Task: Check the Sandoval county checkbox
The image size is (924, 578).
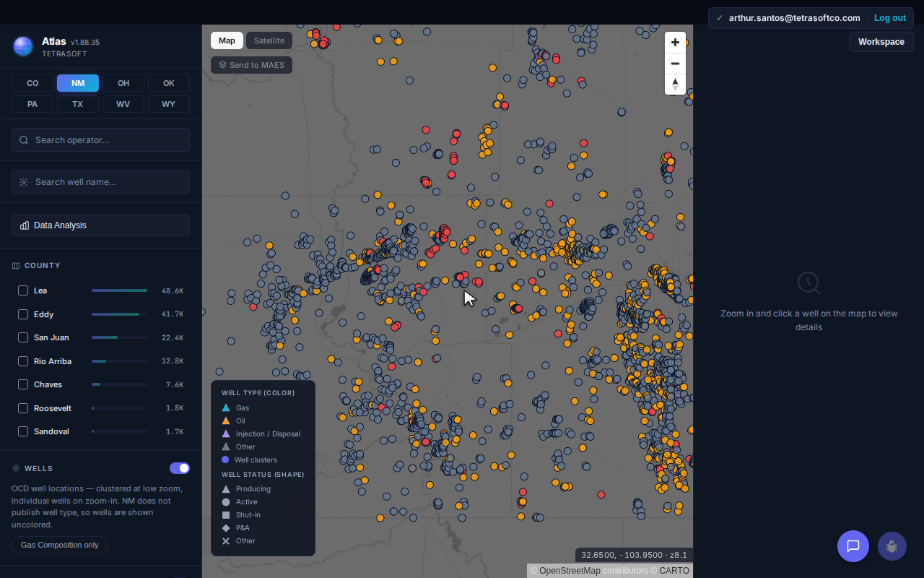Action: (23, 431)
